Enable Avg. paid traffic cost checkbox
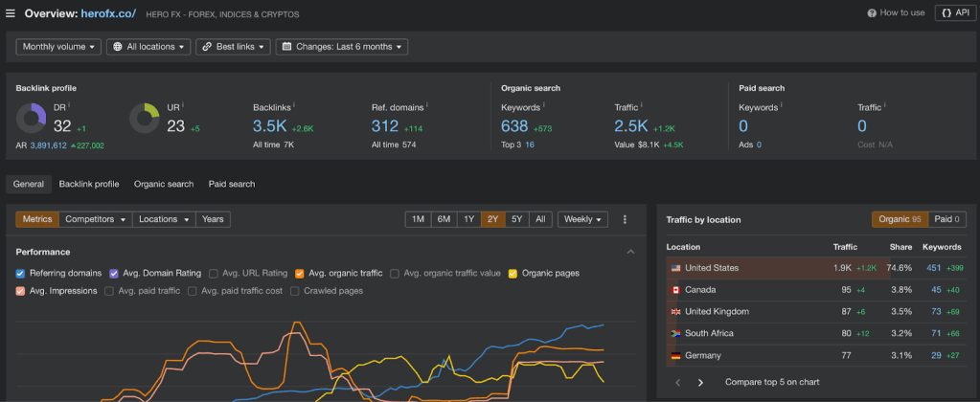Screen dimensions: 980x402 click(x=193, y=291)
